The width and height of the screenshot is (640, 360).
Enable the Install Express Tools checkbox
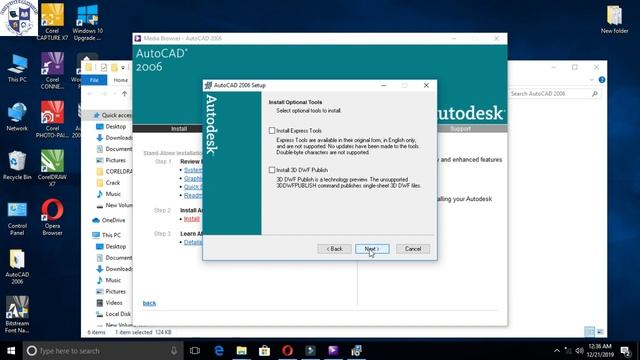[x=272, y=131]
